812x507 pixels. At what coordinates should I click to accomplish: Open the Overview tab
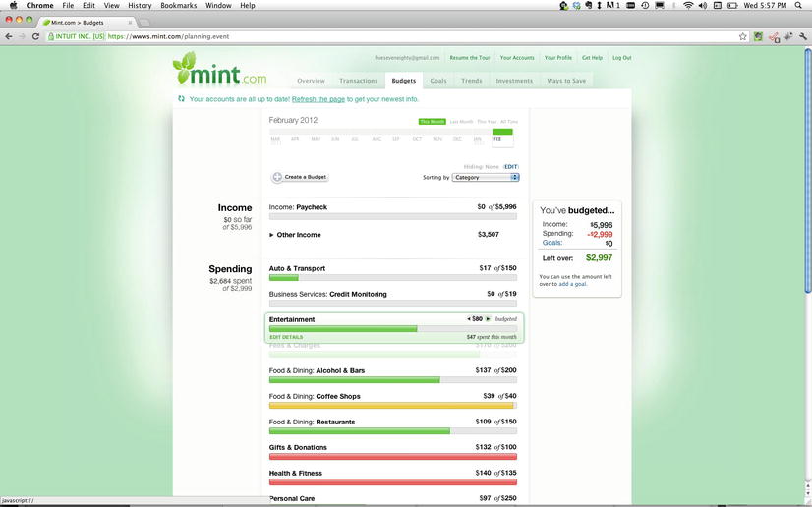(312, 81)
